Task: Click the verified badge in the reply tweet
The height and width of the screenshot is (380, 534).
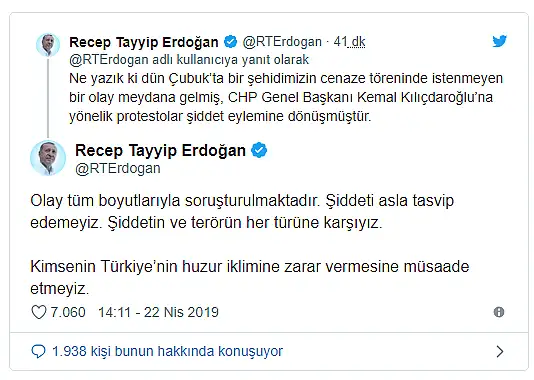Action: click(x=231, y=42)
